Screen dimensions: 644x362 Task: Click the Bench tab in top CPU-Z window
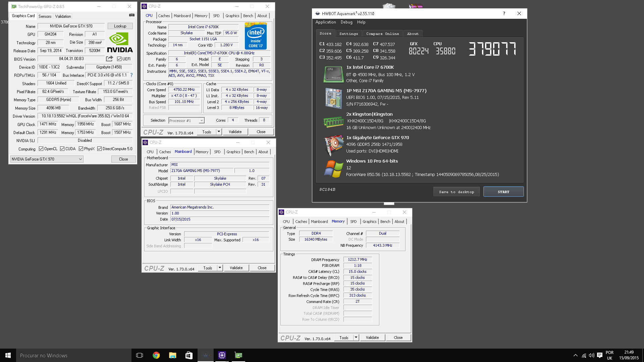point(248,16)
